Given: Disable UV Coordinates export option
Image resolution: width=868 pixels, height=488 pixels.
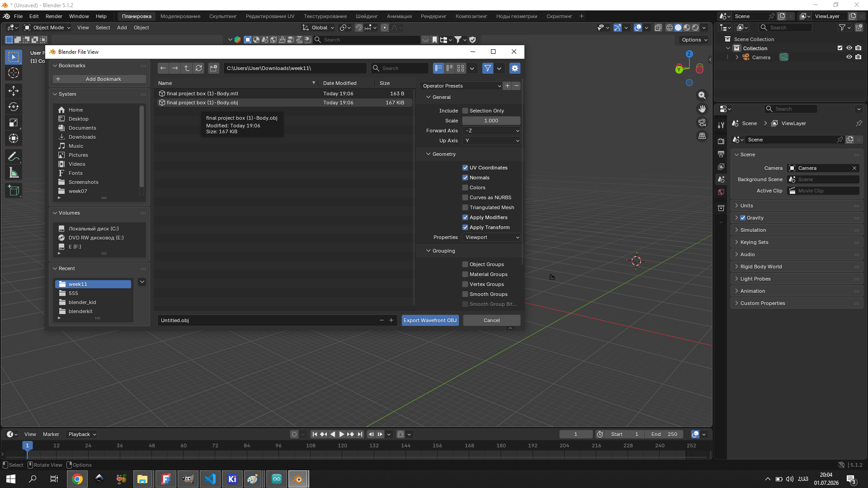Looking at the screenshot, I should (x=465, y=168).
